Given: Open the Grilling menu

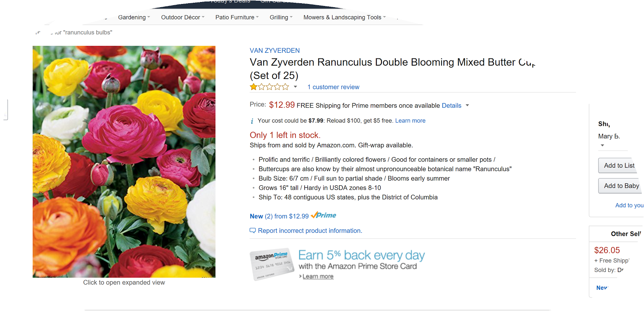Looking at the screenshot, I should point(281,17).
